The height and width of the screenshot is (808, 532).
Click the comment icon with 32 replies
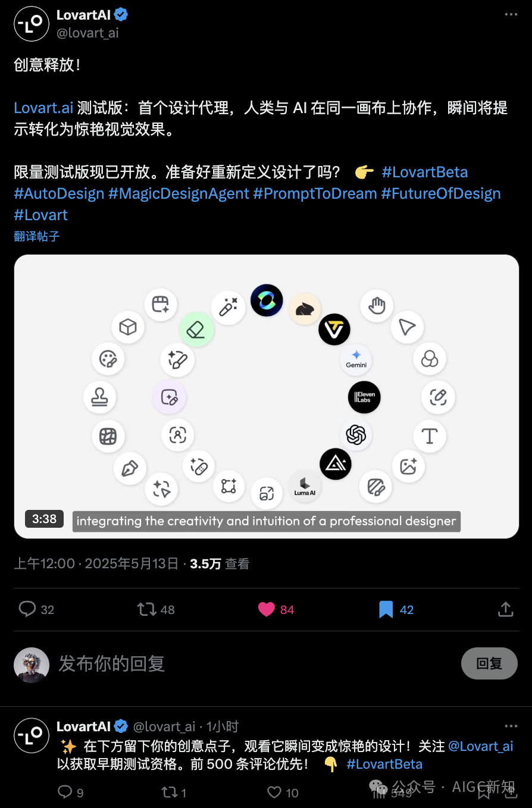(x=27, y=609)
